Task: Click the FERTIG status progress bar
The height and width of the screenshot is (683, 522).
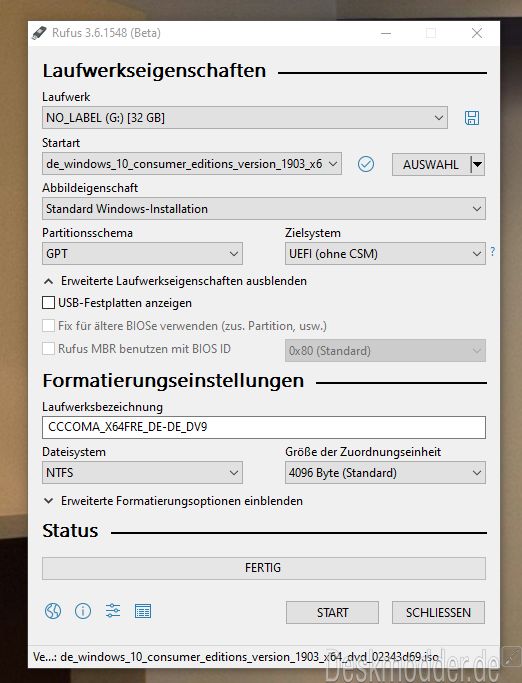Action: coord(264,568)
